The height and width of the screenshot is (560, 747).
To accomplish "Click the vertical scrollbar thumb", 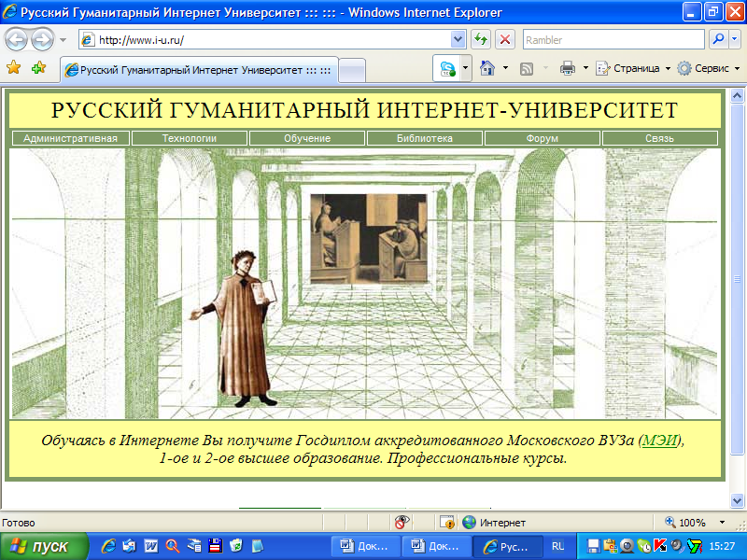I will point(737,279).
